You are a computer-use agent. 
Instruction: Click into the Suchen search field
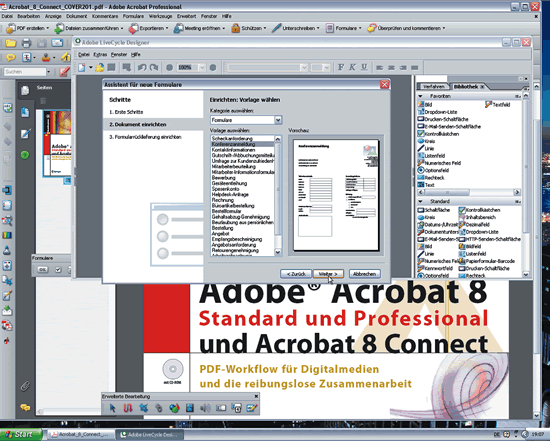pos(25,72)
